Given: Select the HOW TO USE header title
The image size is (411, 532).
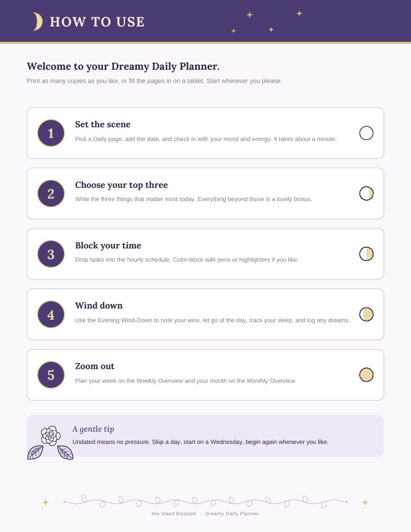Looking at the screenshot, I should [x=97, y=22].
